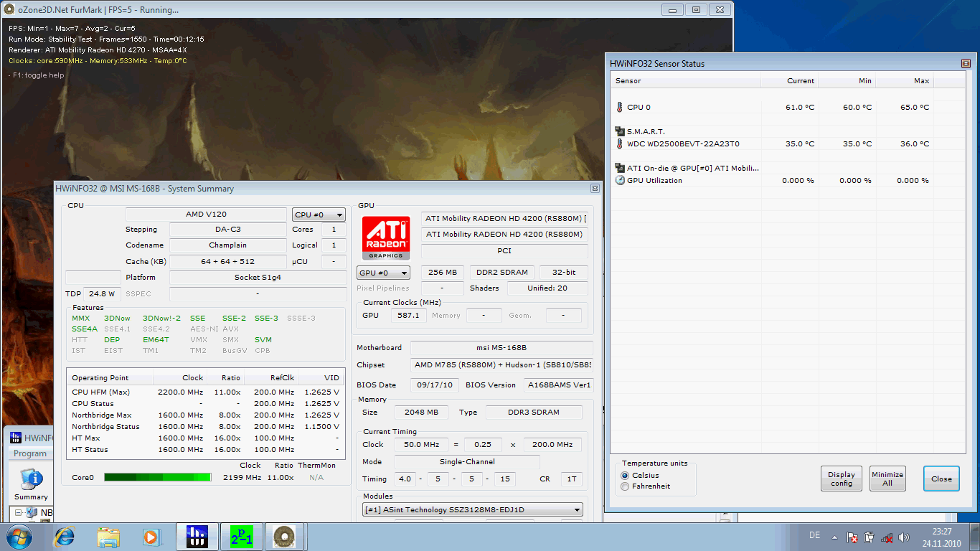Click WDC hard drive thermometer icon
The height and width of the screenshot is (551, 980).
click(x=620, y=143)
